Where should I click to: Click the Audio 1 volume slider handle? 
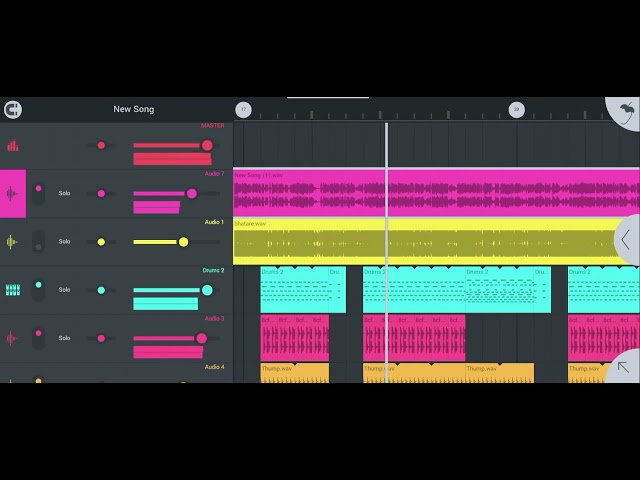(184, 242)
